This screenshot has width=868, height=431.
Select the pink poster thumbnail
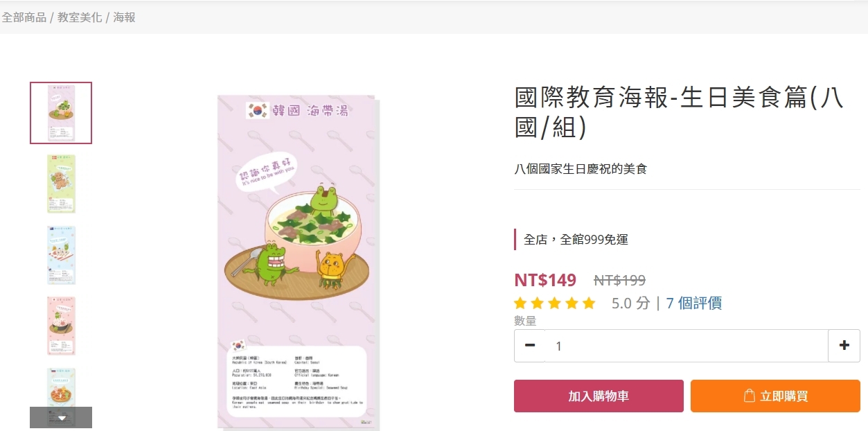click(61, 326)
